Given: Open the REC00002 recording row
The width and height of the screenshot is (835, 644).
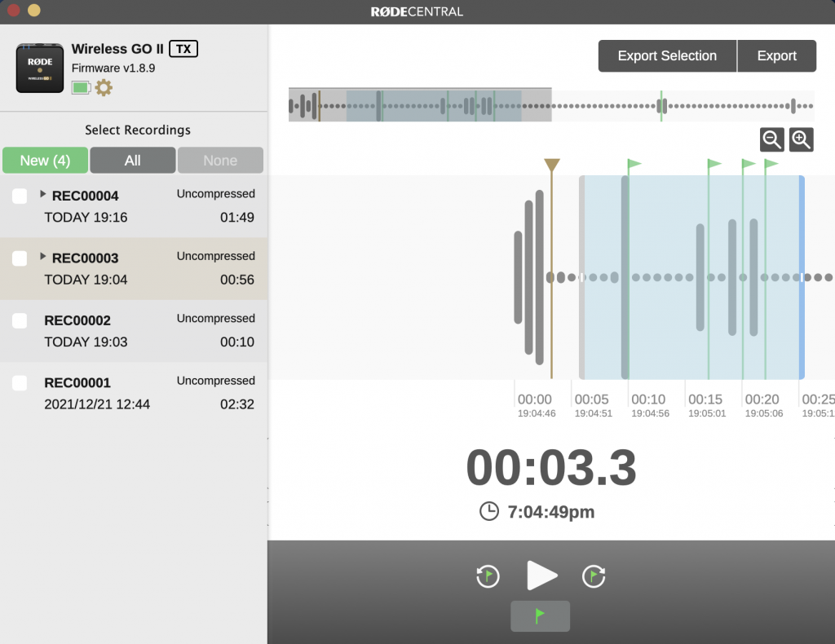Looking at the screenshot, I should click(134, 331).
